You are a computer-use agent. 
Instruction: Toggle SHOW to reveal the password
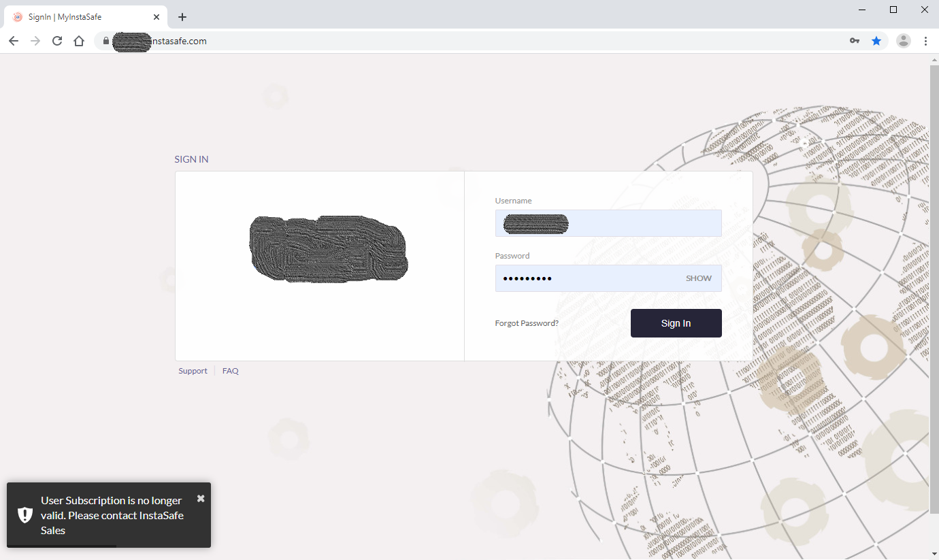(699, 278)
